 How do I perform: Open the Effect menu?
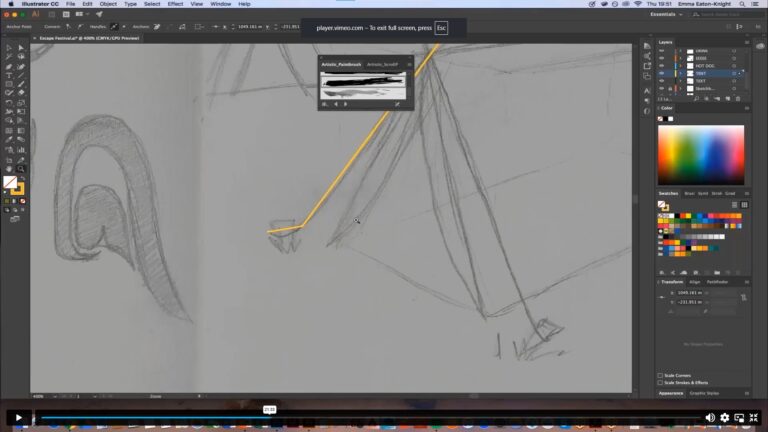(175, 4)
